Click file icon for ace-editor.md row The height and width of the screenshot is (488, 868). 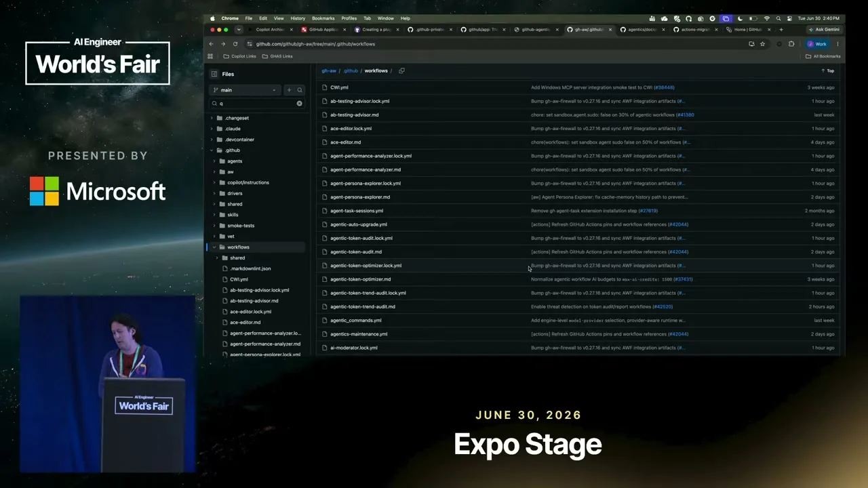point(325,142)
